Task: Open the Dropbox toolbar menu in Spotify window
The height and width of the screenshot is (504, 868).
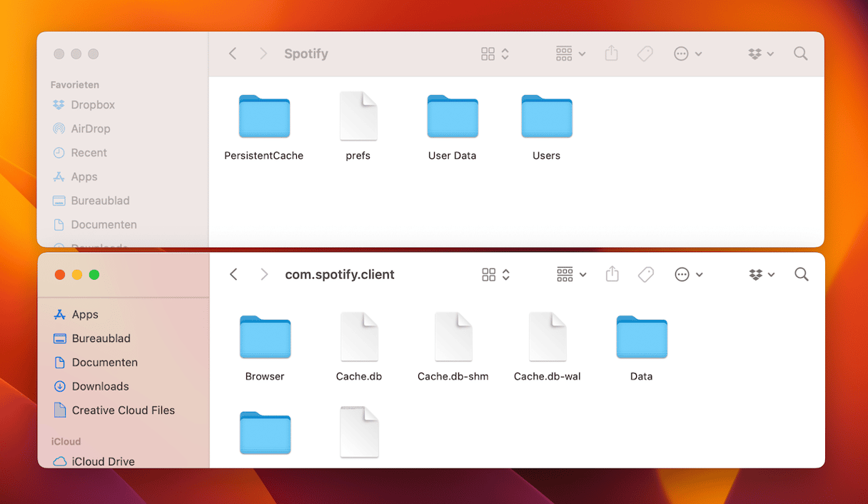Action: [761, 54]
